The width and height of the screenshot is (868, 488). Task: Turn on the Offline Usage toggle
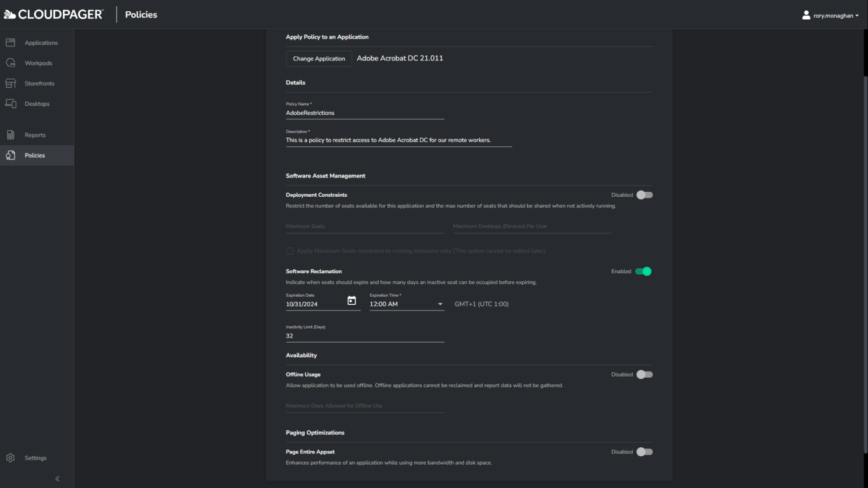[644, 374]
